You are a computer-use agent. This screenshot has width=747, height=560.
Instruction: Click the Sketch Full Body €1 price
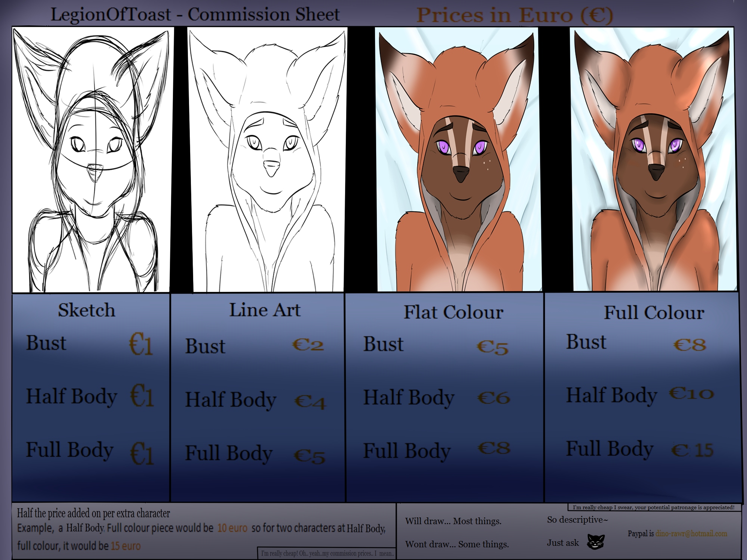click(142, 453)
